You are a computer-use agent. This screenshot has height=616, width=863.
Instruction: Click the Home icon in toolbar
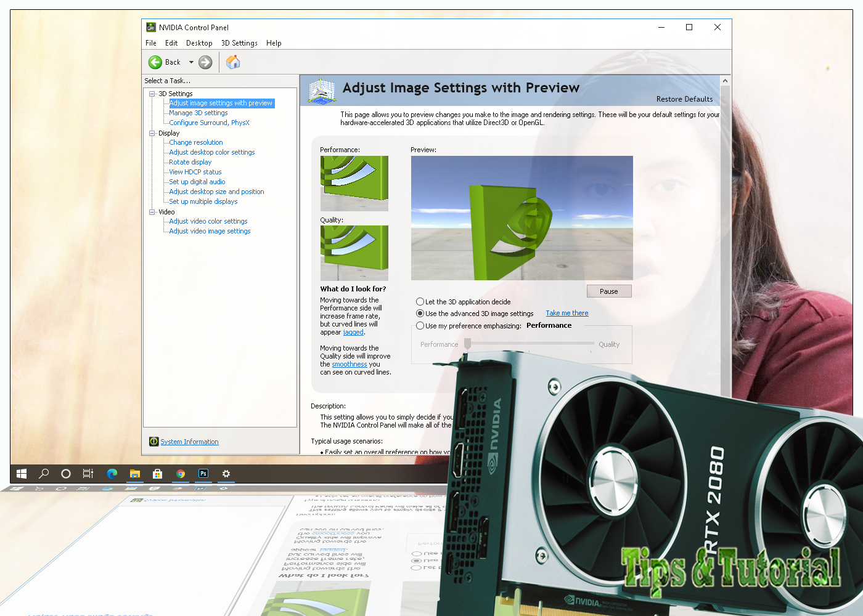[x=233, y=62]
